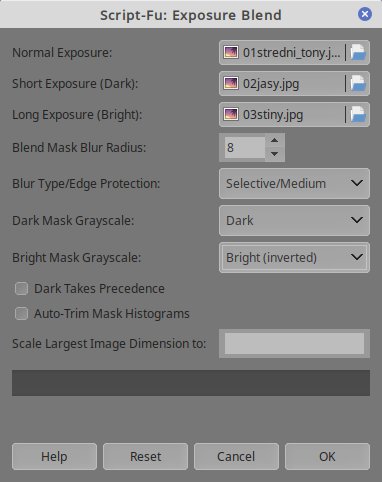Confirm settings with the OK button
The width and height of the screenshot is (382, 482).
[327, 456]
